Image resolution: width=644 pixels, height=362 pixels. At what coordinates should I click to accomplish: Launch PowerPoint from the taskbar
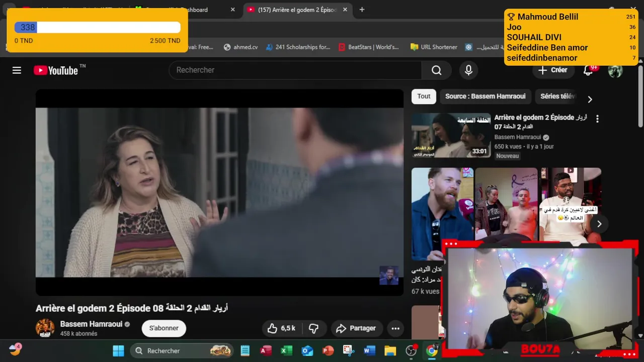point(328,350)
